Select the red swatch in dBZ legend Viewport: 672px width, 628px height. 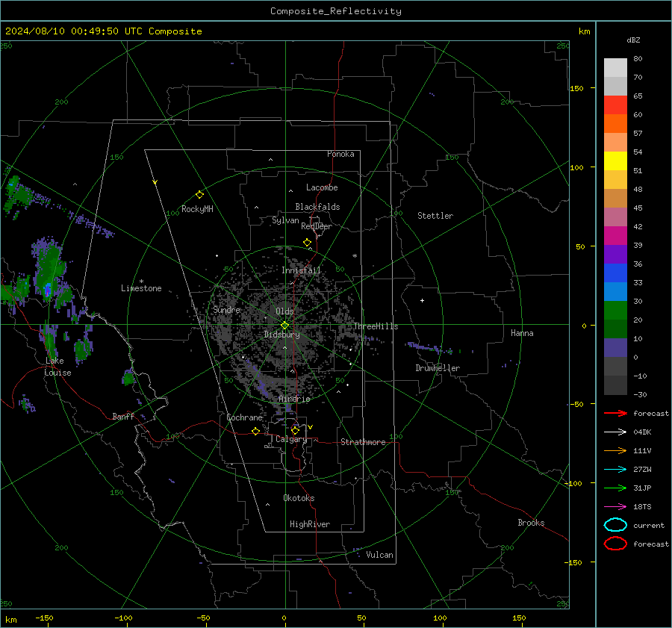tap(615, 105)
